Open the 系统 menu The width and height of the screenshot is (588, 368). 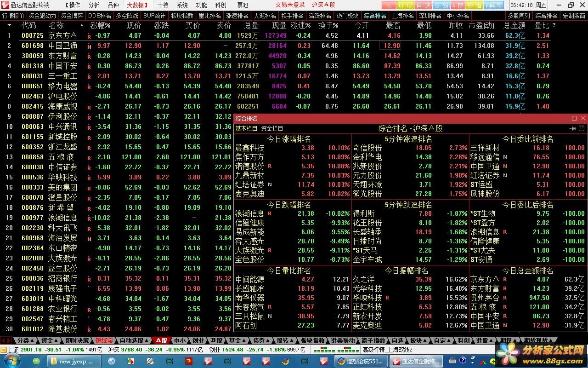182,5
